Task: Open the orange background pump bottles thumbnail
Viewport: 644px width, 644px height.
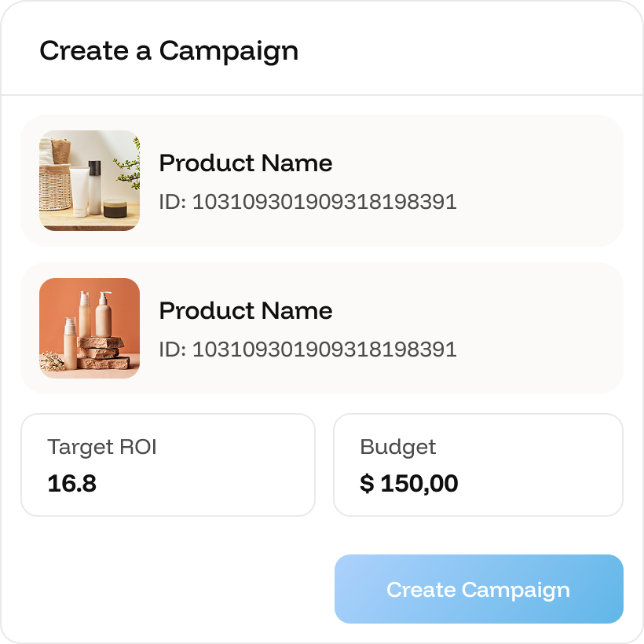Action: pyautogui.click(x=90, y=328)
